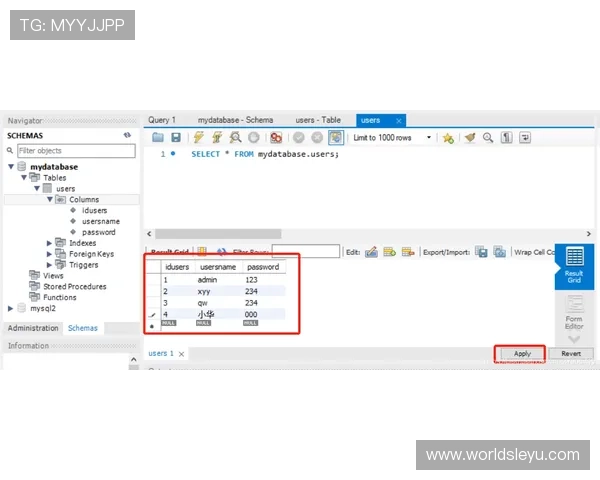The image size is (600, 480).
Task: Expand the Indexes tree node
Action: [50, 243]
